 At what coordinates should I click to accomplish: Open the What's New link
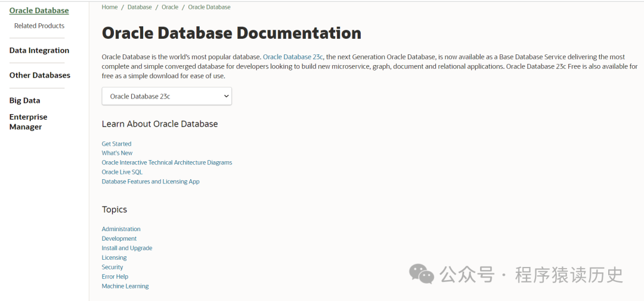[117, 153]
